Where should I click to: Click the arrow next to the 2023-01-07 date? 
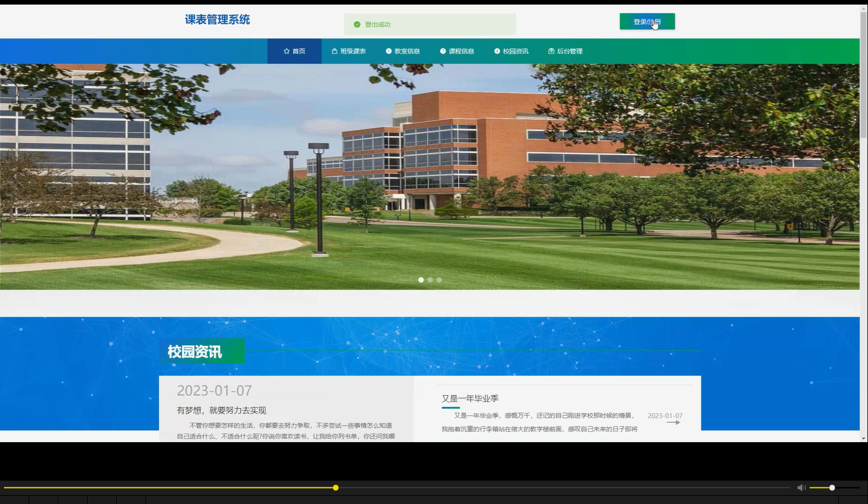(x=674, y=423)
